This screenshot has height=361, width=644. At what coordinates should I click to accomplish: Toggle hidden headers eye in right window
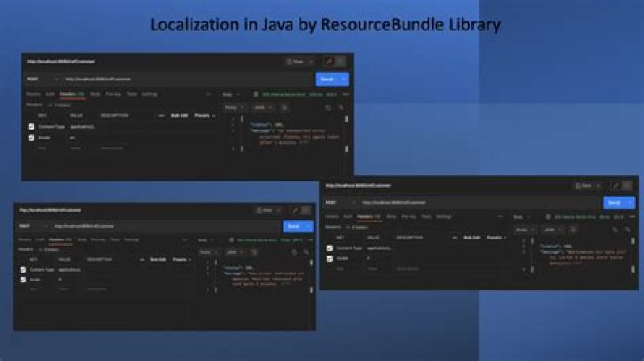(x=357, y=227)
